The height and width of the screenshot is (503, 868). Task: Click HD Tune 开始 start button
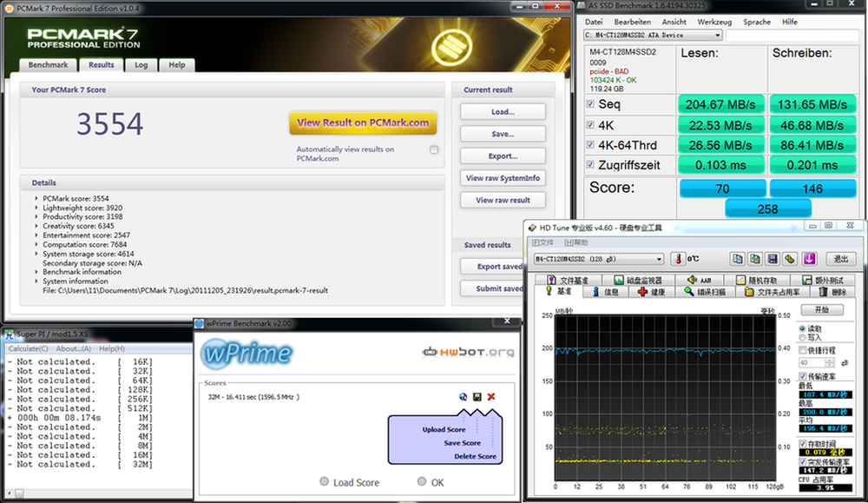(822, 309)
